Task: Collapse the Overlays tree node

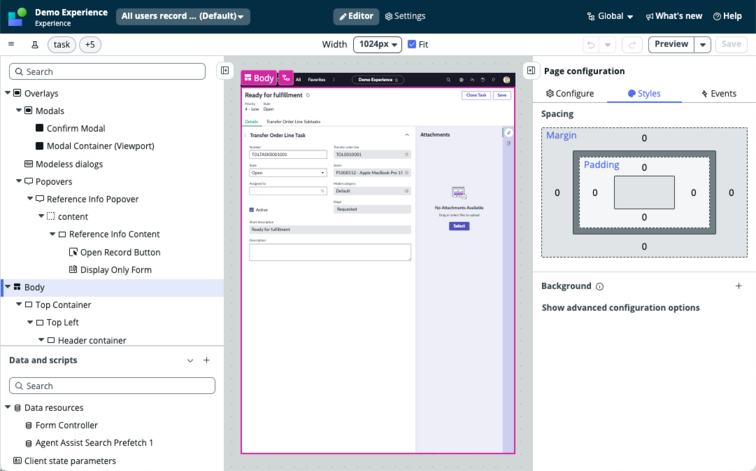Action: click(x=8, y=93)
